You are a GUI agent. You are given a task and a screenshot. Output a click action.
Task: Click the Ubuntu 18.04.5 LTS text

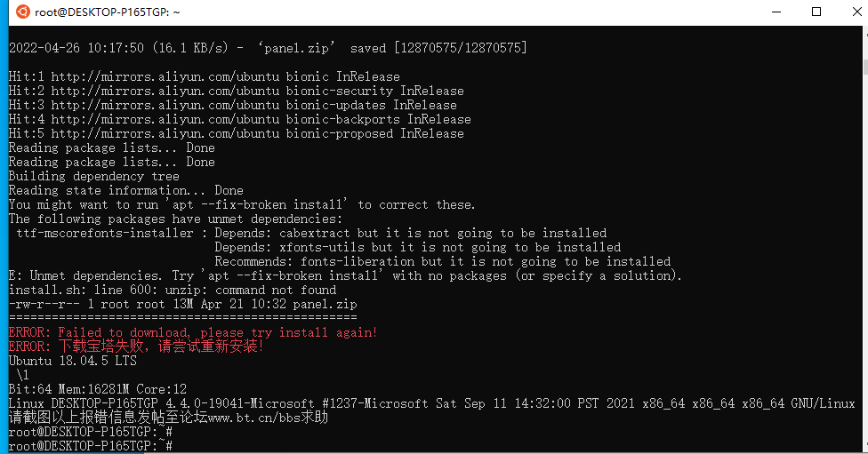pyautogui.click(x=73, y=361)
